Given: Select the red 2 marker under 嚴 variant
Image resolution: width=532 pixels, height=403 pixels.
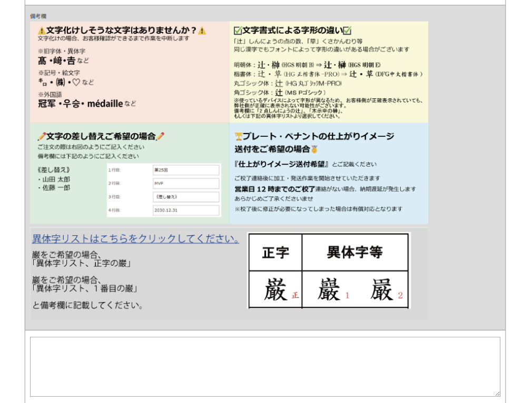Looking at the screenshot, I should pyautogui.click(x=400, y=295).
